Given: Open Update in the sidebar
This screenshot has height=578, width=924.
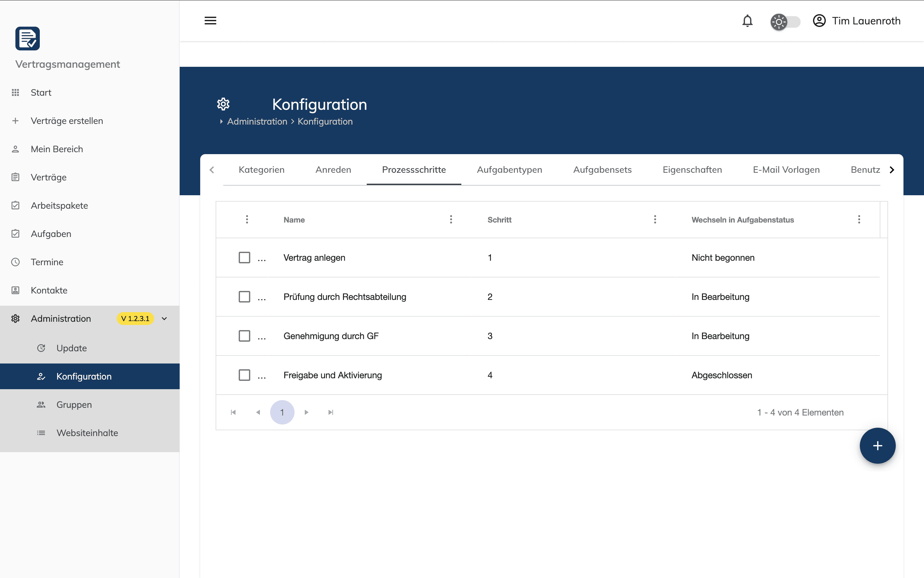Looking at the screenshot, I should point(90,348).
